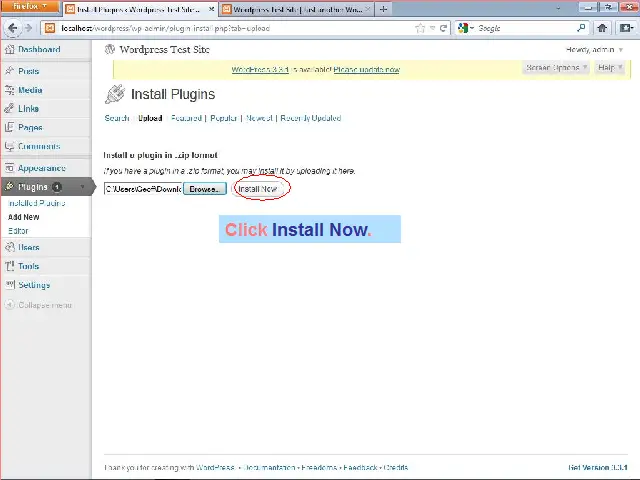Click the Please update now link
Viewport: 640px width, 480px height.
tap(367, 69)
